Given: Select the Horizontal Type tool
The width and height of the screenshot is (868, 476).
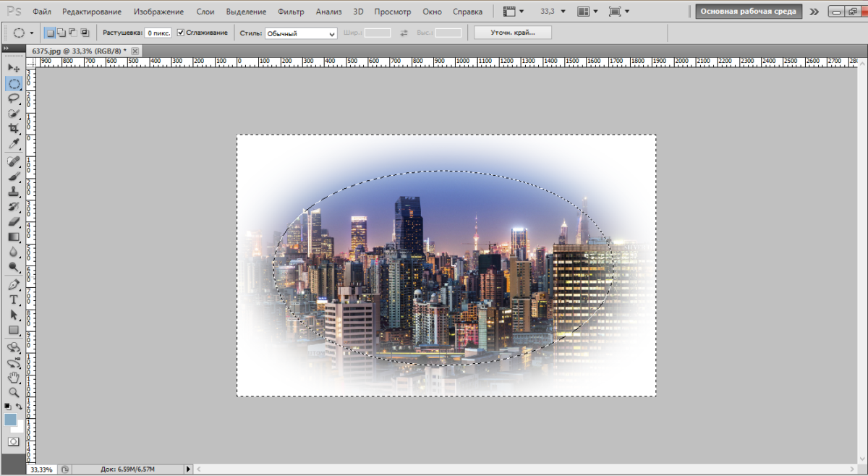Looking at the screenshot, I should pyautogui.click(x=13, y=299).
